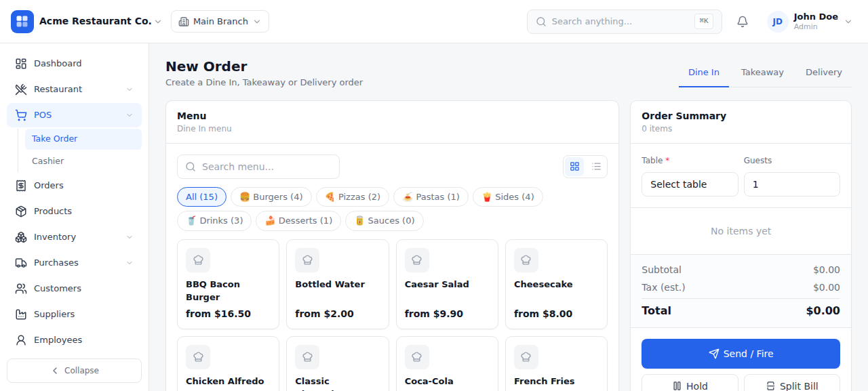The width and height of the screenshot is (868, 391).
Task: Expand the Purchases sidebar section
Action: (130, 263)
